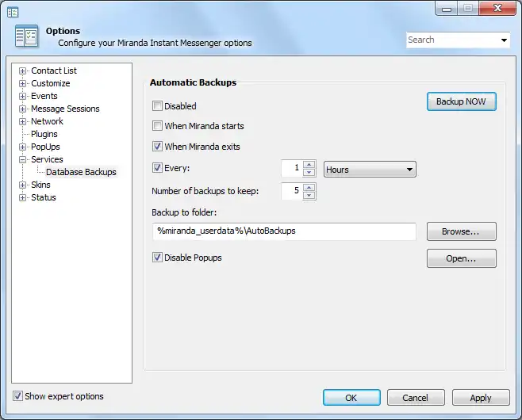The image size is (522, 420).
Task: Select PopUps label in tree
Action: pyautogui.click(x=45, y=147)
